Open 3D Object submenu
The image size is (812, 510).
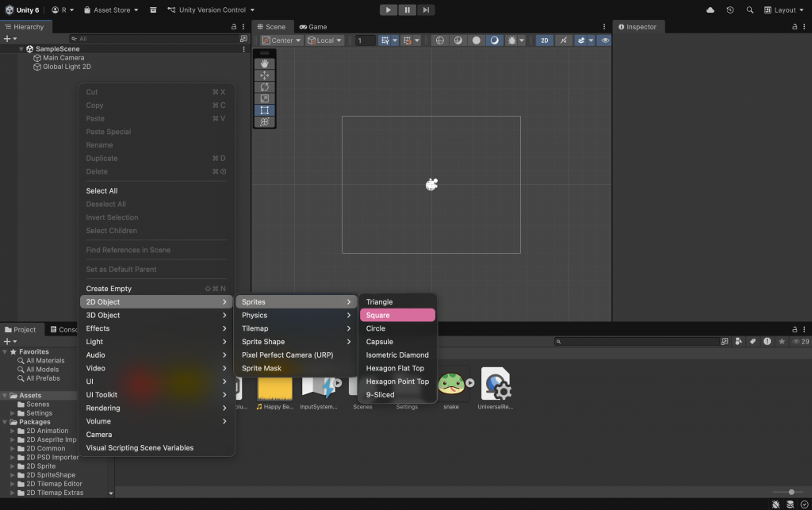(x=156, y=315)
